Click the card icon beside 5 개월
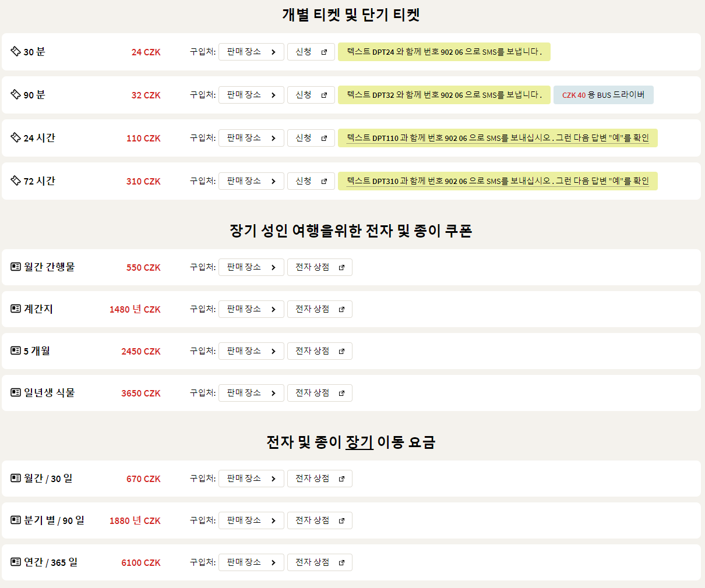Viewport: 705px width, 588px height. pyautogui.click(x=16, y=351)
